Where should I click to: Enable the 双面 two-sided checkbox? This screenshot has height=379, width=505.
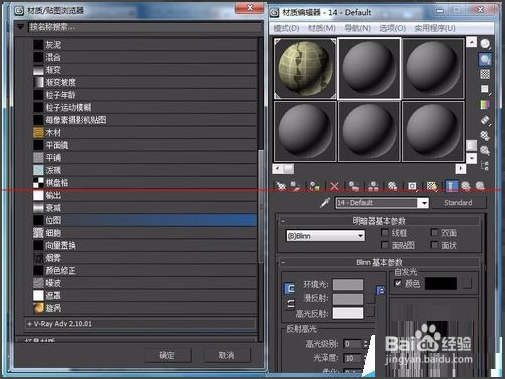[x=434, y=232]
